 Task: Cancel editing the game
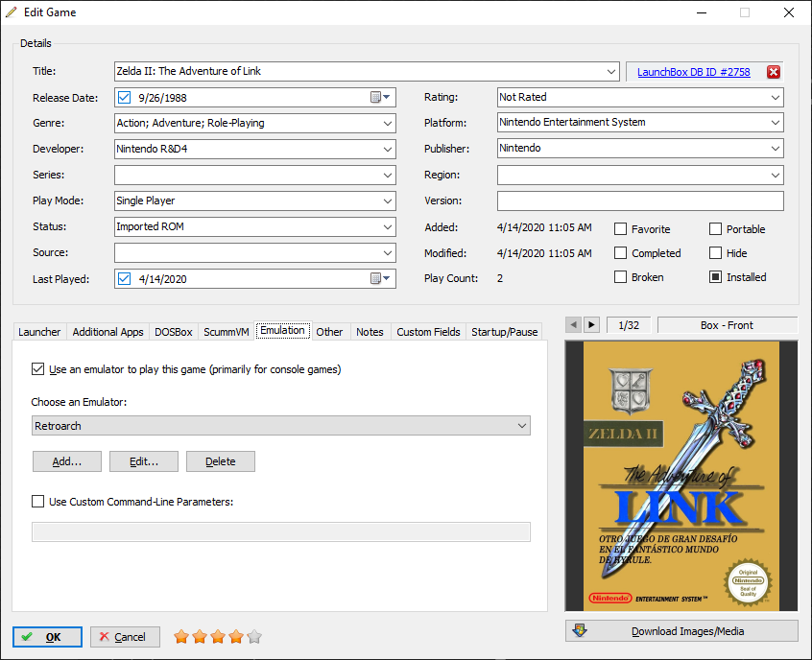point(125,637)
